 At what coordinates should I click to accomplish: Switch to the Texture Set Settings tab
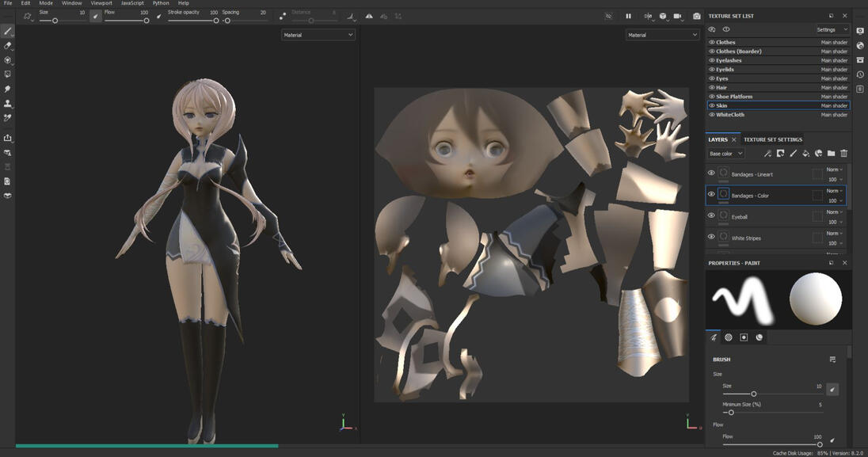(772, 139)
